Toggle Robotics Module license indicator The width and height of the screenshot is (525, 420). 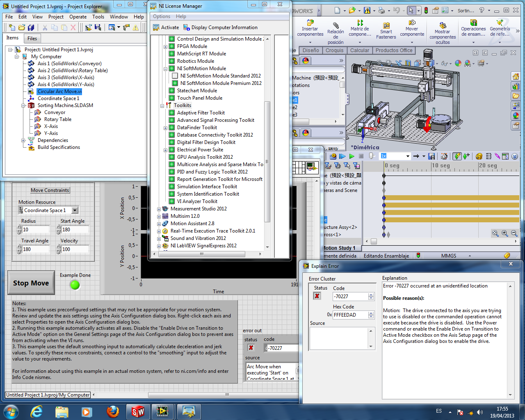(x=172, y=61)
